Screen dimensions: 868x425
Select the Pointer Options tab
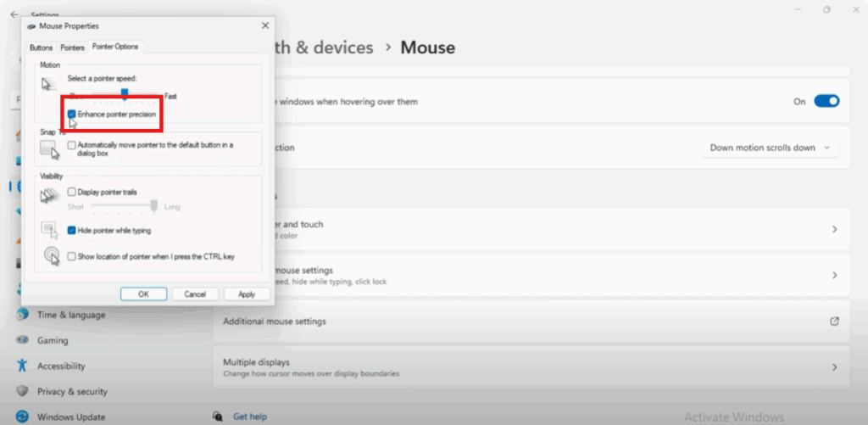(x=115, y=48)
